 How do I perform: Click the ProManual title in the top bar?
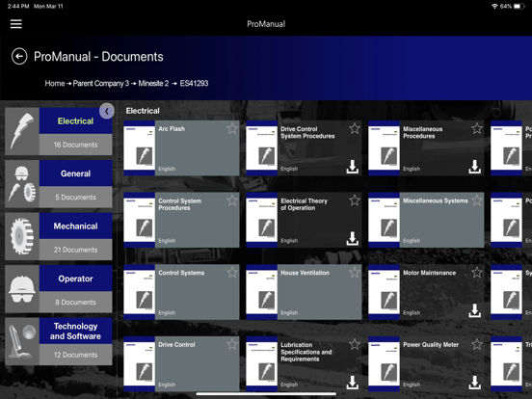pos(266,24)
